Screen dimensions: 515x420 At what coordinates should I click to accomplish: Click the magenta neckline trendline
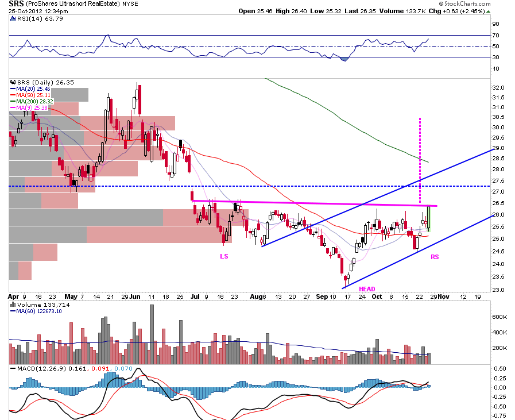pos(315,203)
